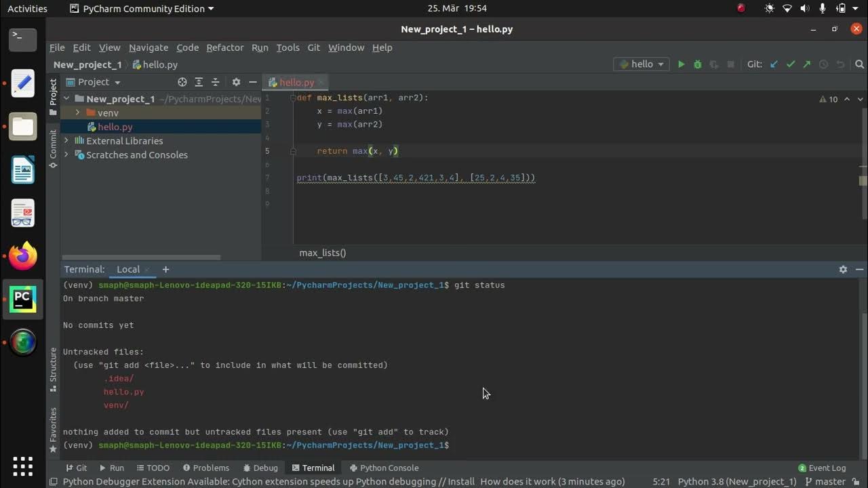
Task: Hide the Terminal tool window
Action: coord(859,269)
